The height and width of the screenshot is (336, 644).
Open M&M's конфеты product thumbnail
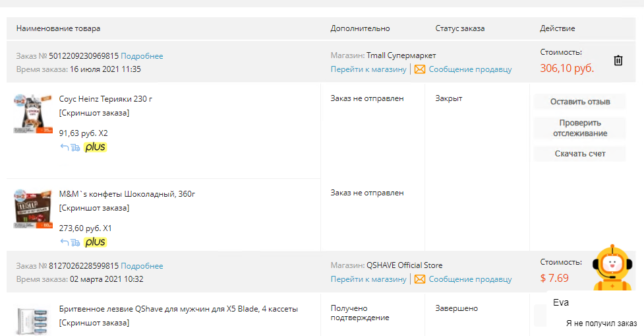(x=33, y=209)
